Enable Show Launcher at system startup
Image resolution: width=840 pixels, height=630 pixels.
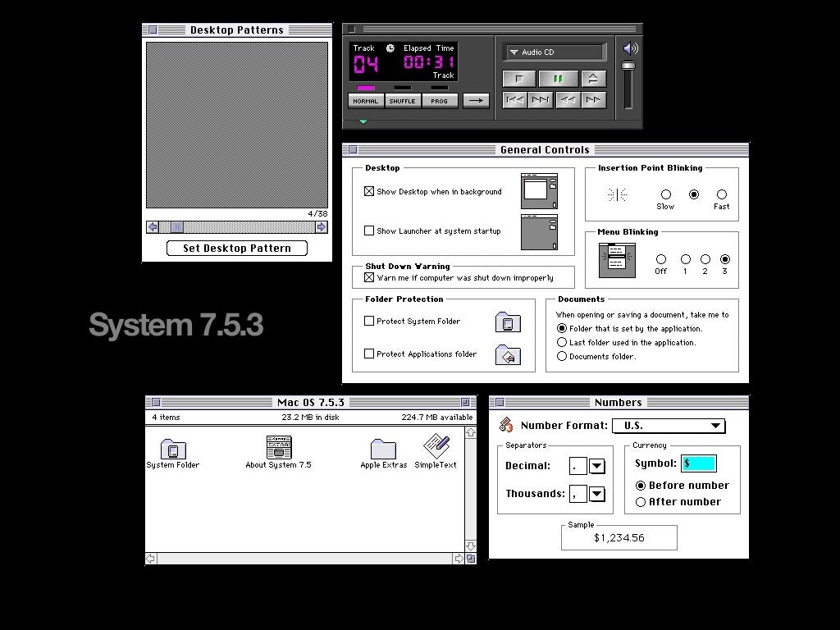pos(369,231)
